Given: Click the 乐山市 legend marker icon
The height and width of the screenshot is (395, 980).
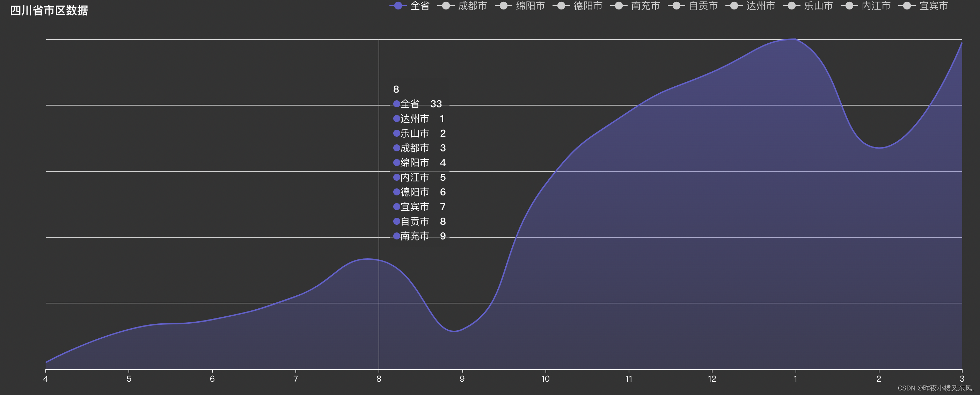Looking at the screenshot, I should 792,6.
